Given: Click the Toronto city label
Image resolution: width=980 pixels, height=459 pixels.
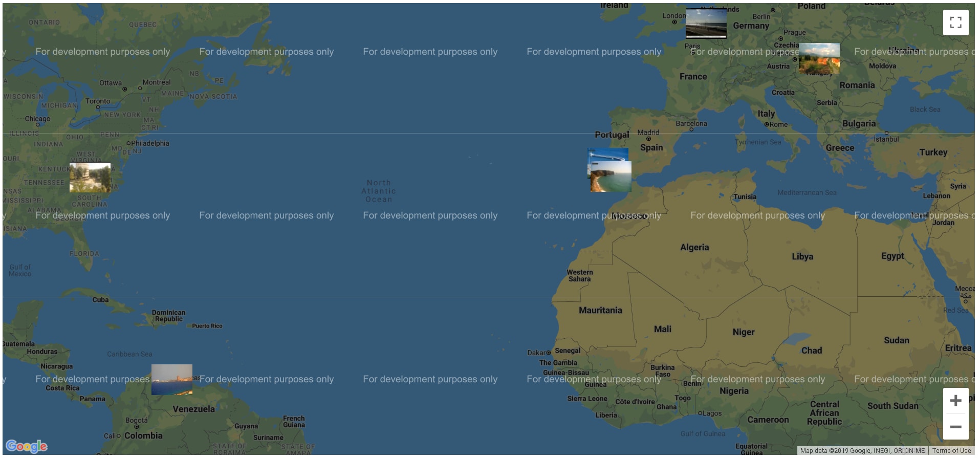Looking at the screenshot, I should (x=98, y=101).
